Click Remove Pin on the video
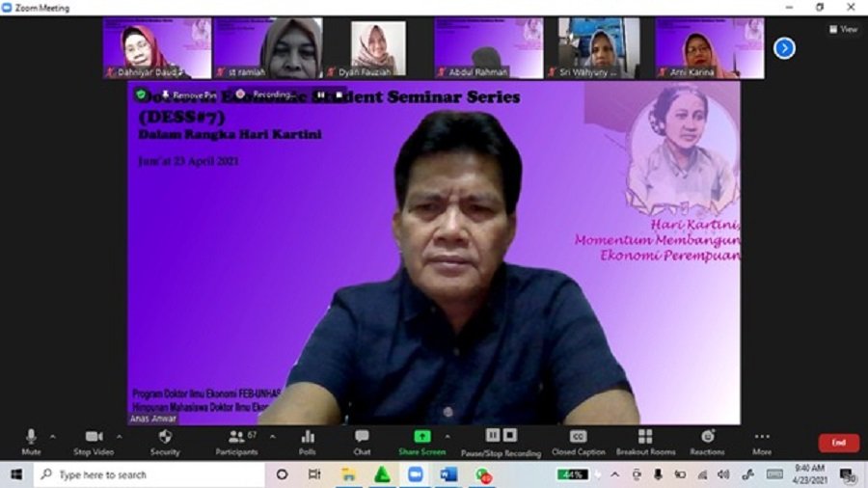The height and width of the screenshot is (488, 868). (189, 95)
